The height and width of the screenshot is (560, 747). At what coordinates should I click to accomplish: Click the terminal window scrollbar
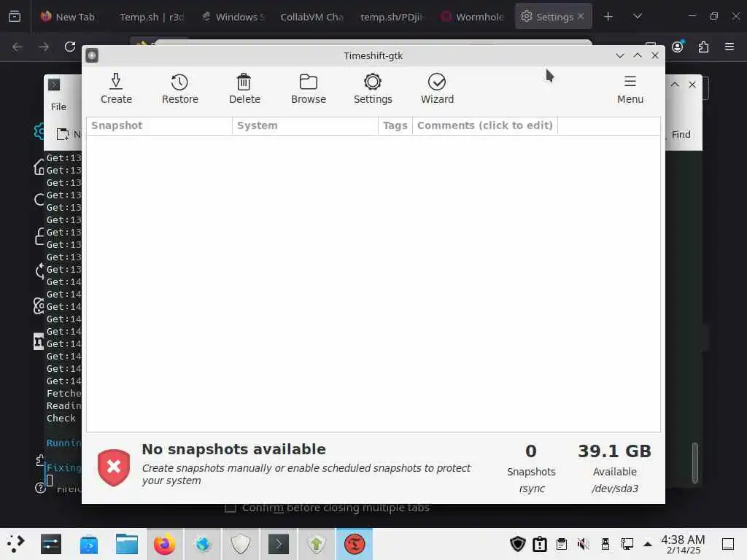coord(694,463)
